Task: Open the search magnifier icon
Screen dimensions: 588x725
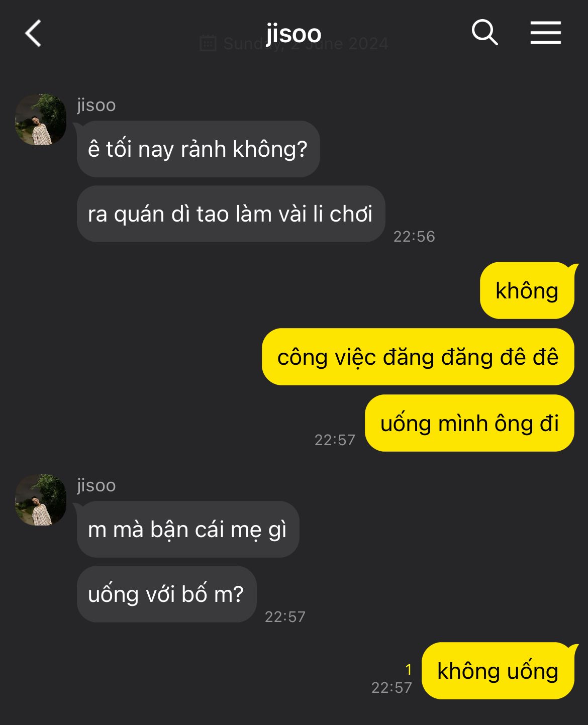Action: click(x=484, y=33)
